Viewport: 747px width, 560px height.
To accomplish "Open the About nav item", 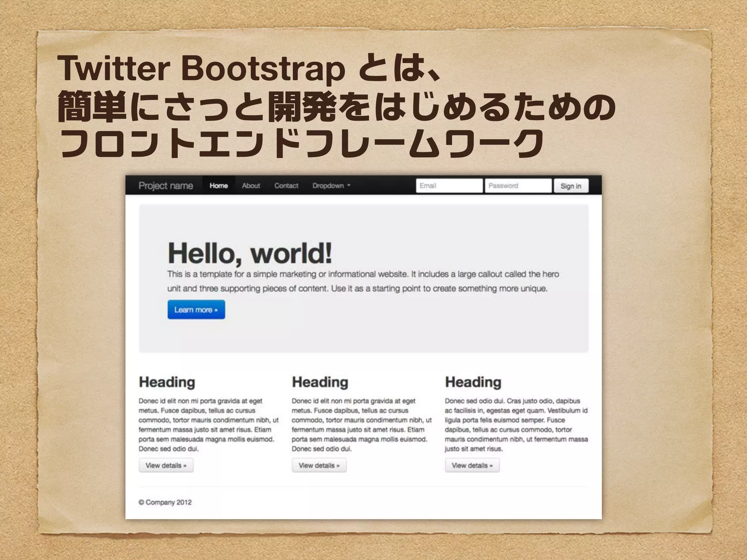I will pos(251,186).
